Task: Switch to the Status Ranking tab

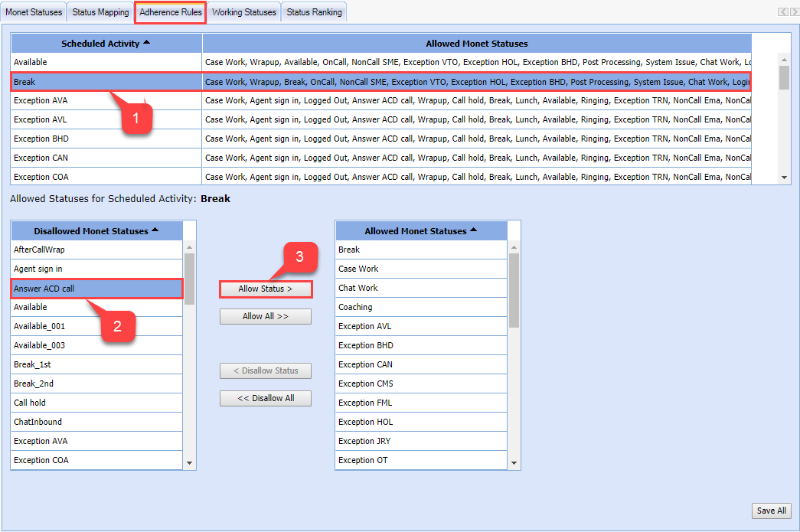Action: [x=314, y=12]
